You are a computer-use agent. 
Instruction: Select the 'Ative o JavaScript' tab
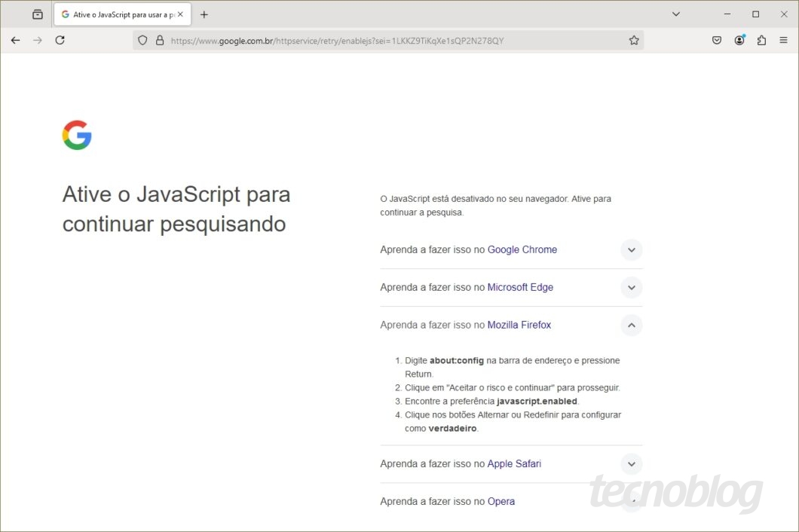point(121,14)
